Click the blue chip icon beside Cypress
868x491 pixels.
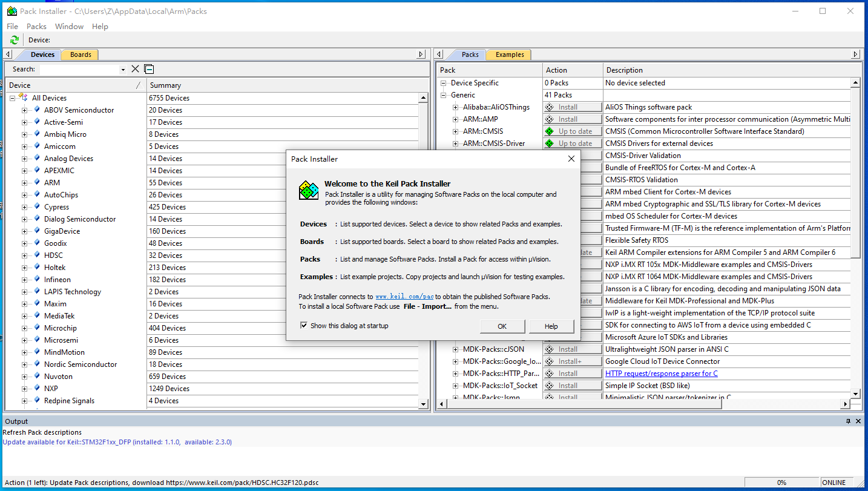pos(37,206)
